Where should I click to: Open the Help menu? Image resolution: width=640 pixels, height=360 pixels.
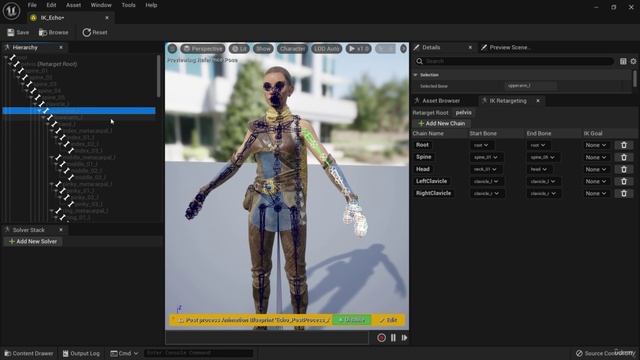151,5
